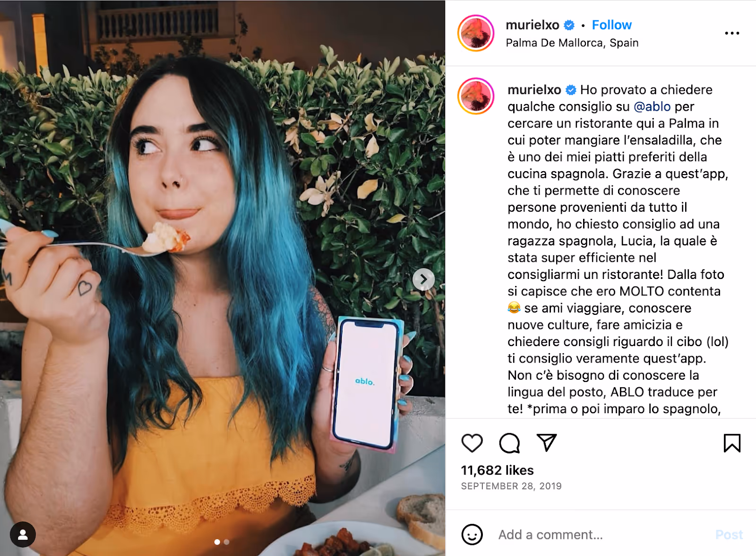
Task: Open murielxo avatar beside the caption
Action: click(x=476, y=96)
